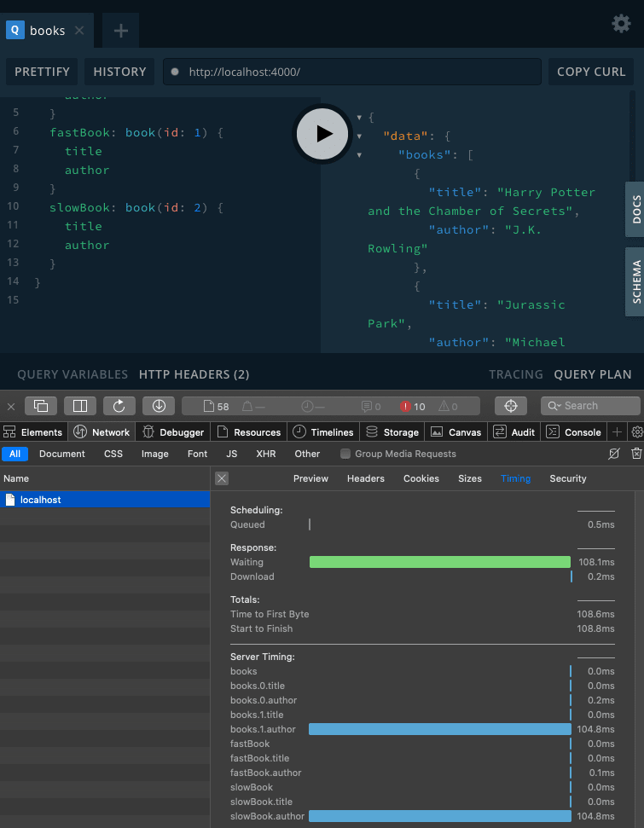Filter network requests by All
The height and width of the screenshot is (828, 644).
tap(15, 454)
